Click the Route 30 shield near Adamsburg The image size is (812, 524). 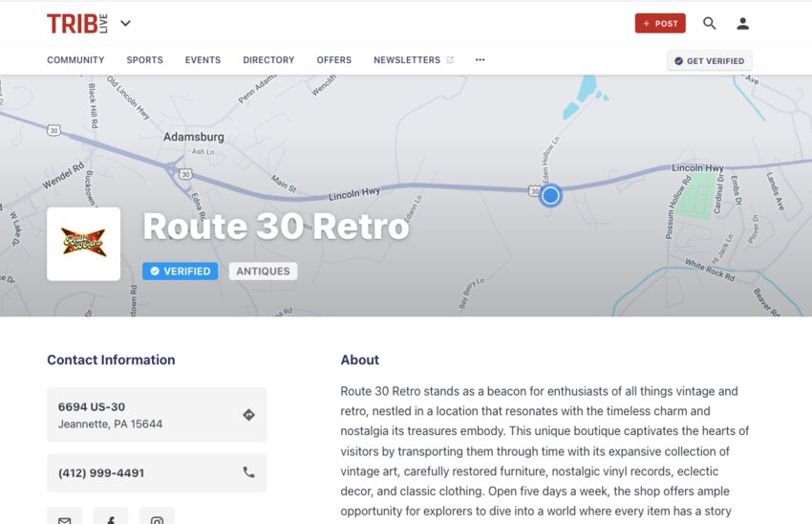pos(185,174)
